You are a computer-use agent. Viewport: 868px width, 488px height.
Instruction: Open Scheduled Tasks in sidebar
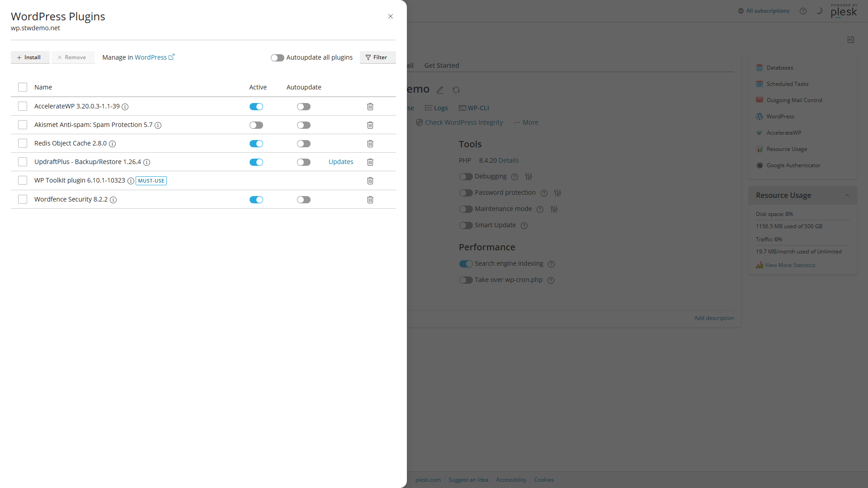point(788,84)
